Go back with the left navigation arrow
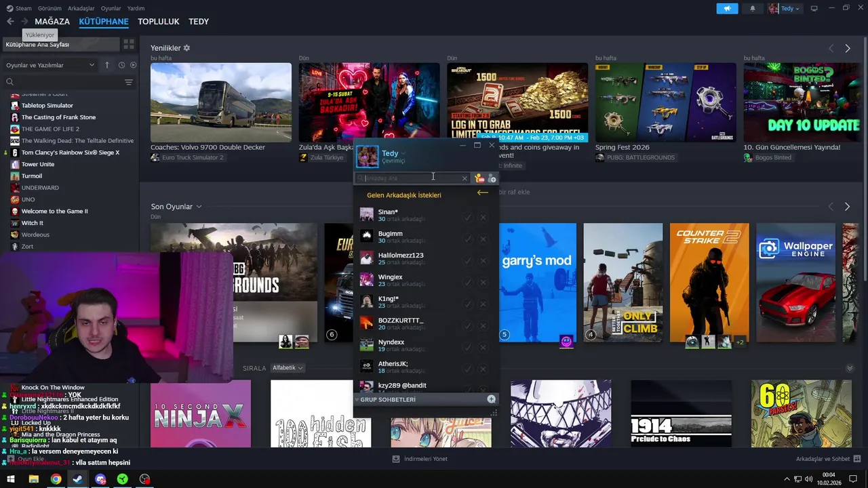 point(10,22)
